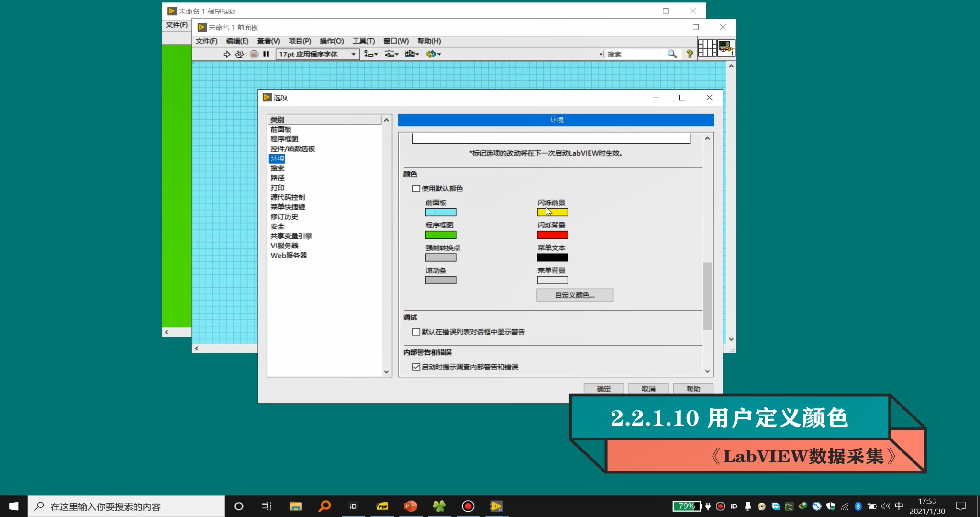The width and height of the screenshot is (980, 517).
Task: Click the VI icon at top right
Action: coord(726,48)
